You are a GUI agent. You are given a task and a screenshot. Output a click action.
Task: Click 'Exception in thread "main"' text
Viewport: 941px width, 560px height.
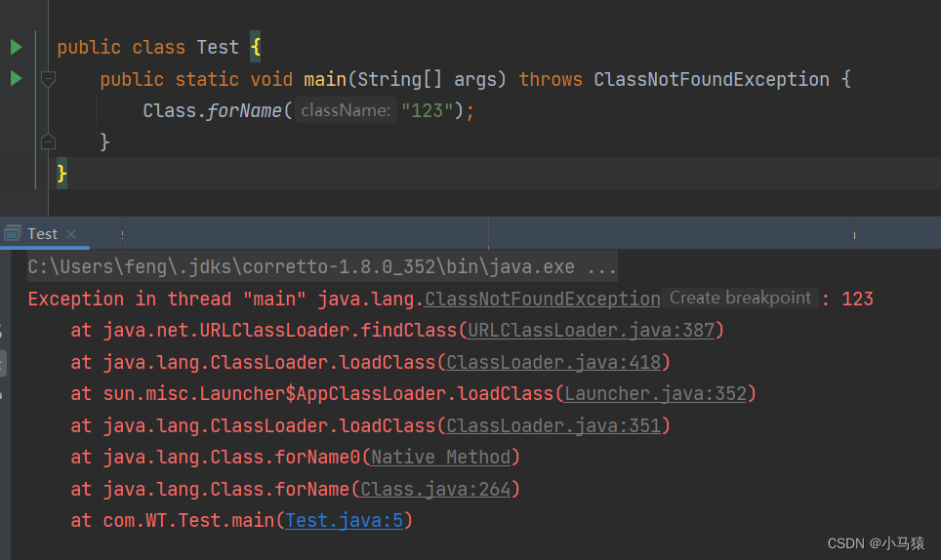coord(167,299)
